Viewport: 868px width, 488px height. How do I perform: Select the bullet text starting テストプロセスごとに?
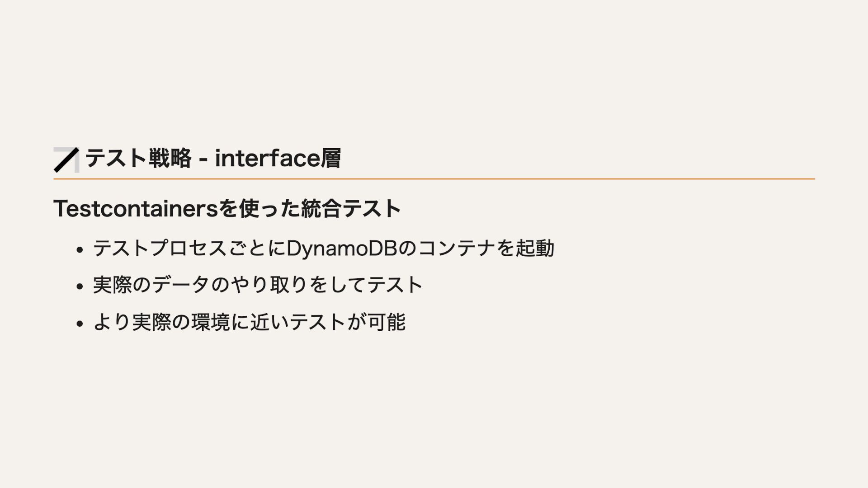pyautogui.click(x=324, y=249)
